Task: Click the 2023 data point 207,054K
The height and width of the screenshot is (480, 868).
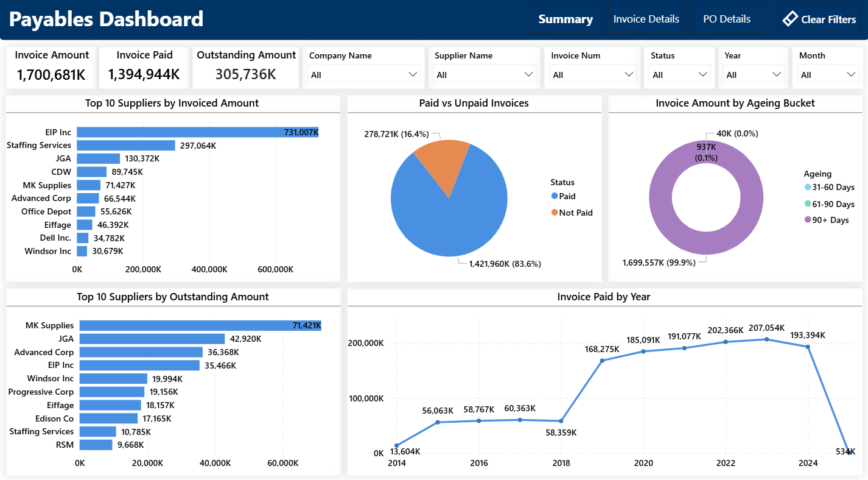Action: (767, 339)
